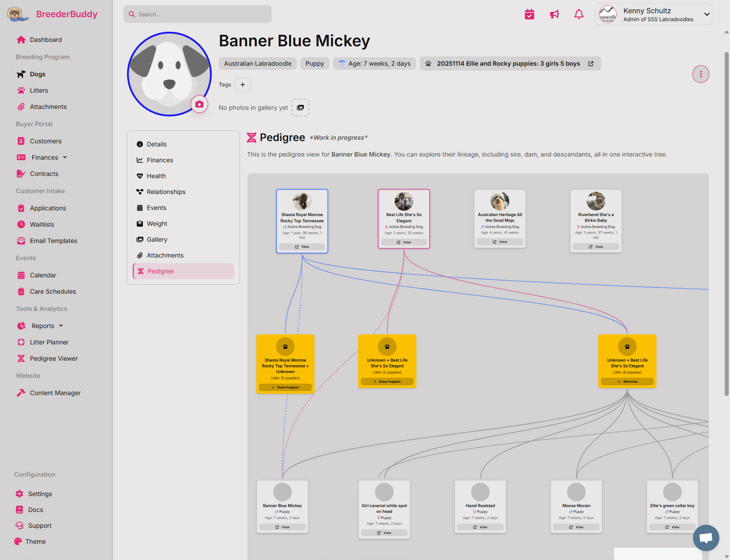Select the Pedigree Viewer in the sidebar
Image resolution: width=730 pixels, height=560 pixels.
[53, 358]
